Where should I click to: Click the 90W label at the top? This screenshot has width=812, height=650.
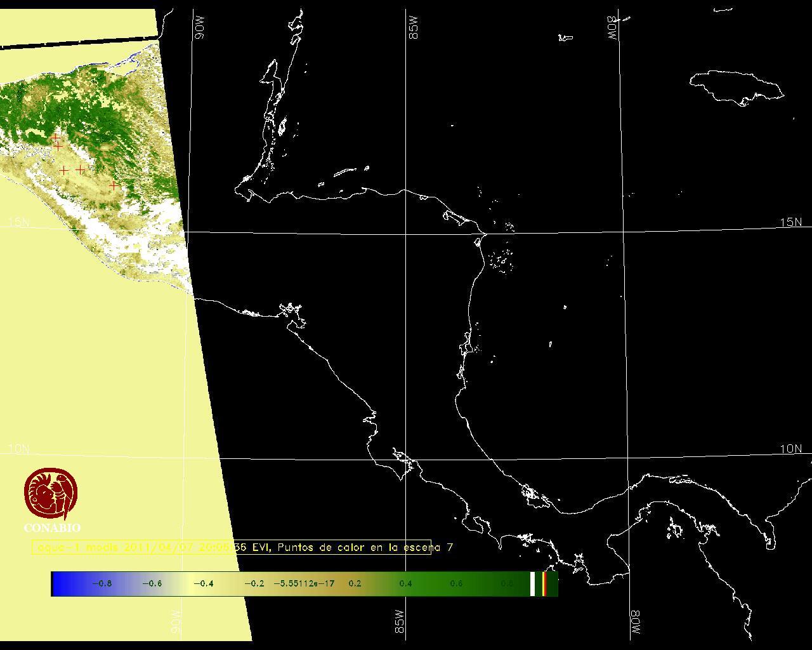[200, 28]
